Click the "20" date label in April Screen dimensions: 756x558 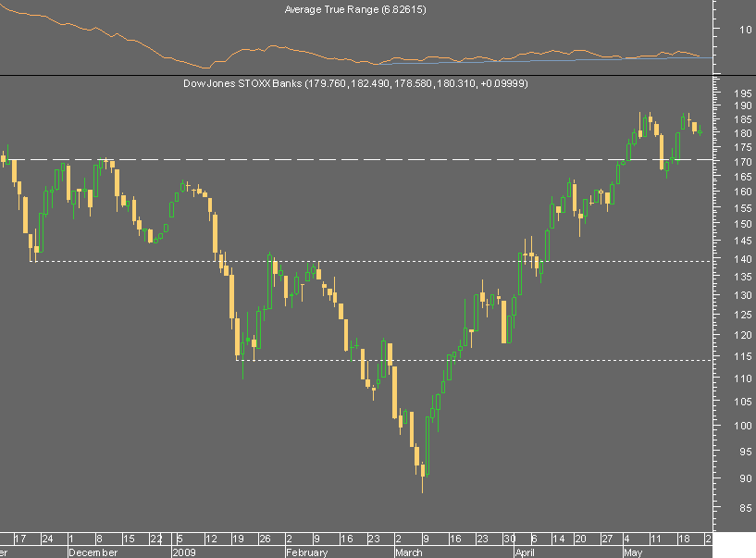(580, 539)
